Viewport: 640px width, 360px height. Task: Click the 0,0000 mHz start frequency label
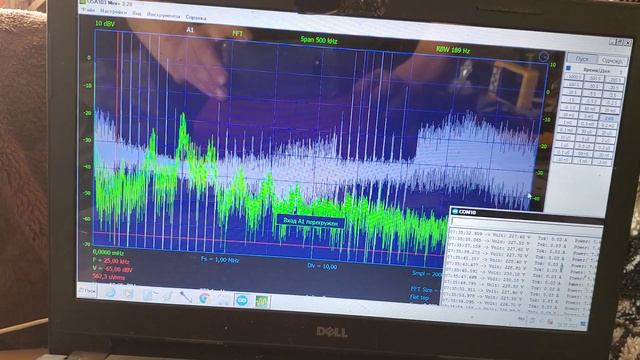pyautogui.click(x=108, y=253)
